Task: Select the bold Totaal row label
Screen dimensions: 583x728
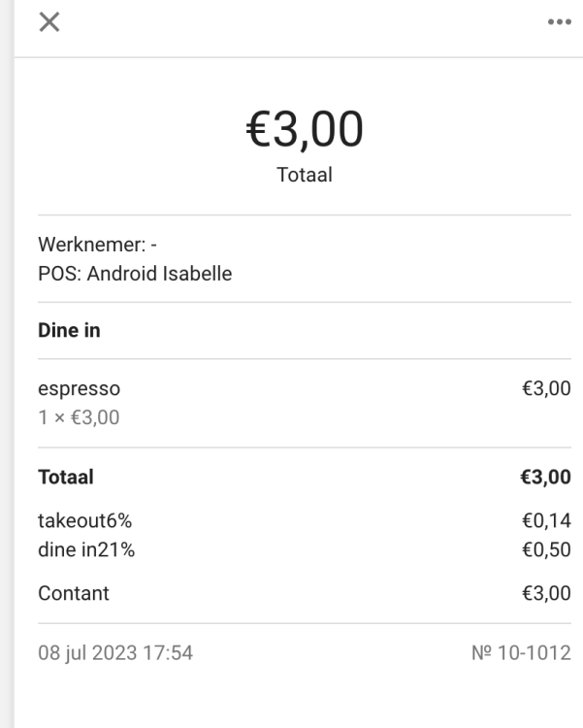Action: click(66, 478)
